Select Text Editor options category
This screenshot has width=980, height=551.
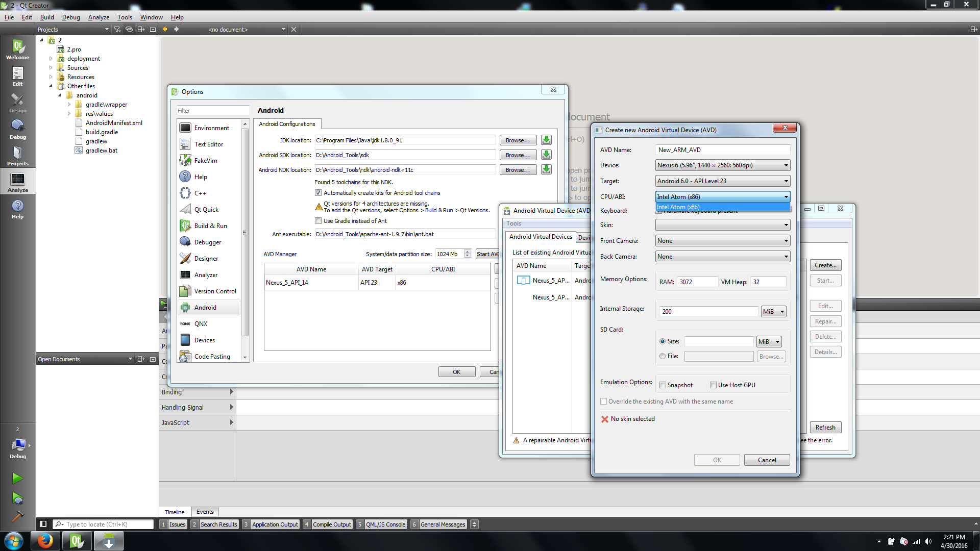click(209, 144)
